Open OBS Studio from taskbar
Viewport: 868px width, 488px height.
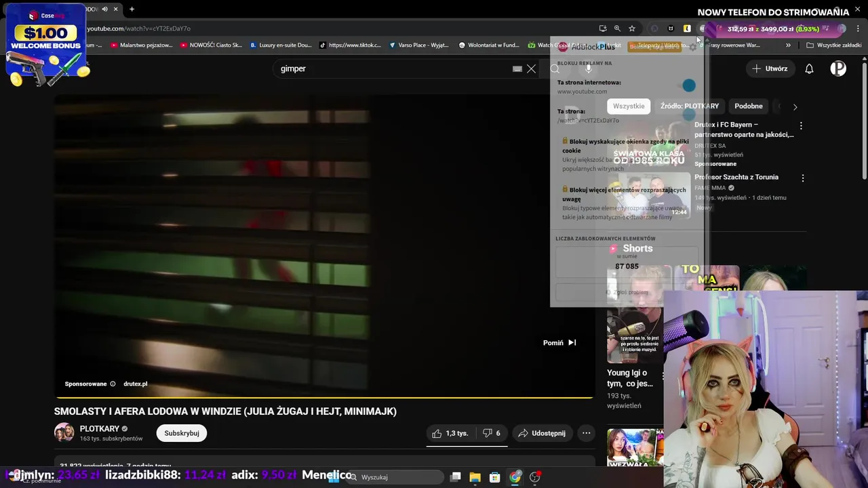click(535, 477)
